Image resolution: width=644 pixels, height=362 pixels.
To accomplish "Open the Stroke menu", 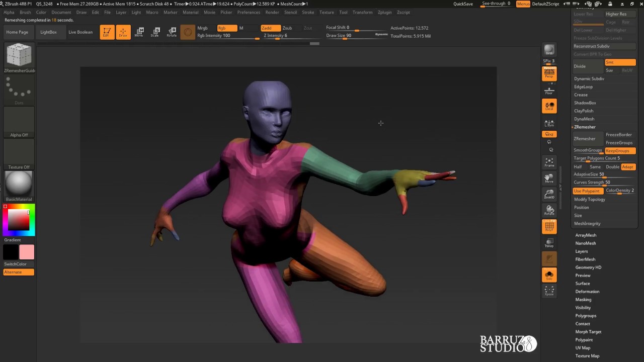I will tap(308, 12).
